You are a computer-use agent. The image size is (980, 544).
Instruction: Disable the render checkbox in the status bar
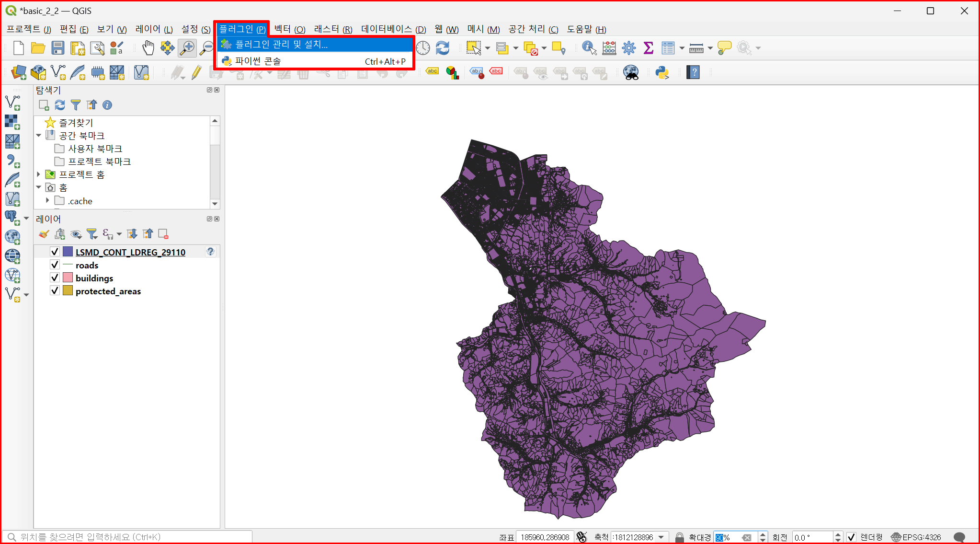(851, 537)
